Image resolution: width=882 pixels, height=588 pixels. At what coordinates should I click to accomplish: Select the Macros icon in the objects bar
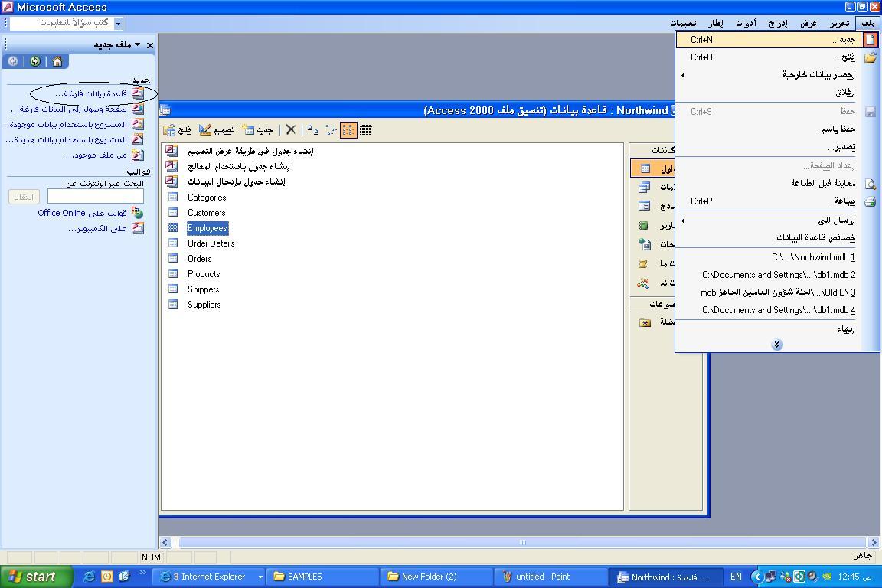coord(644,263)
